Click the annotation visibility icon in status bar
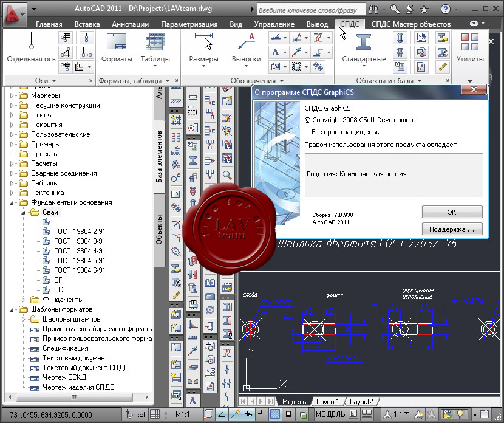 [x=419, y=413]
